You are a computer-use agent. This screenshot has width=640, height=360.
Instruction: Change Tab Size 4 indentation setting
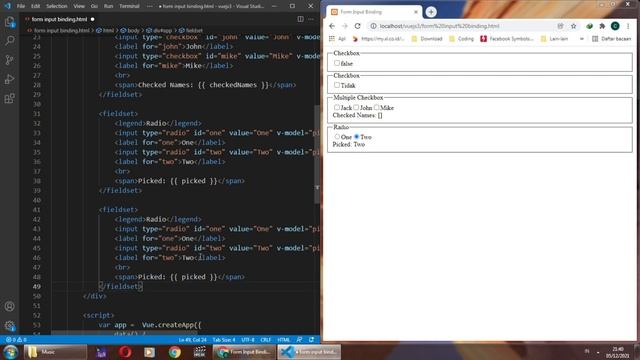tap(224, 340)
